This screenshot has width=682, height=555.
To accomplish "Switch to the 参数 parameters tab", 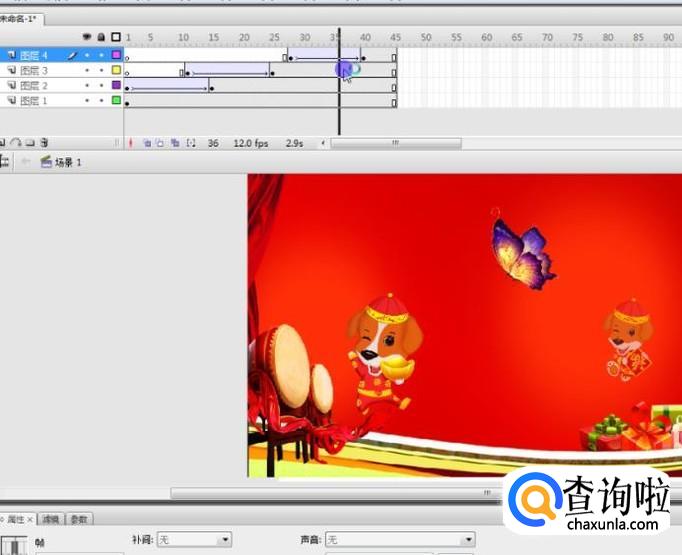I will 79,519.
